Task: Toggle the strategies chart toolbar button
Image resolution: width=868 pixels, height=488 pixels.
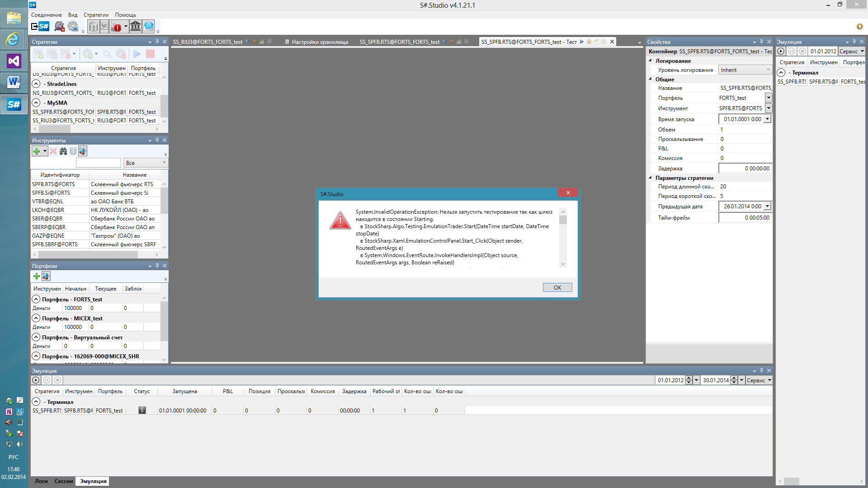Action: pyautogui.click(x=104, y=27)
